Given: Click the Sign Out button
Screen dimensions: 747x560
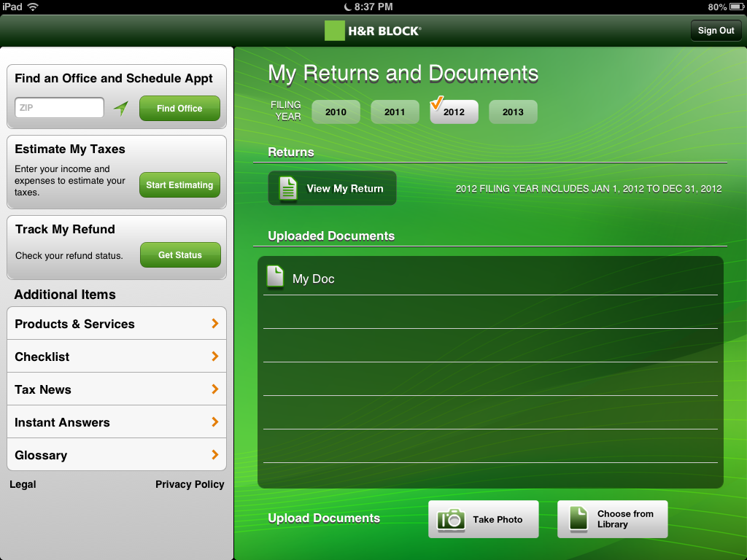Looking at the screenshot, I should pos(716,31).
